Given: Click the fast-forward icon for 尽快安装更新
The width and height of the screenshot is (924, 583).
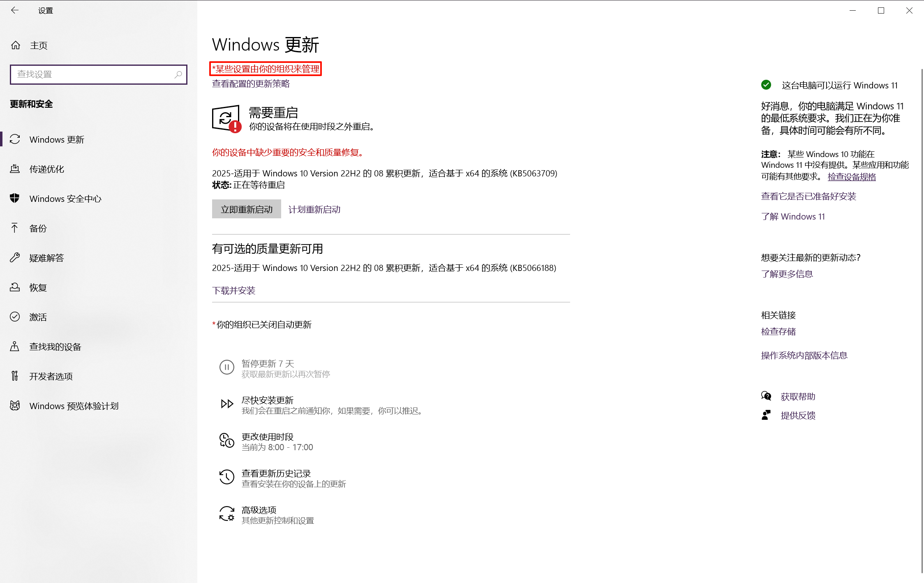Looking at the screenshot, I should pos(226,404).
